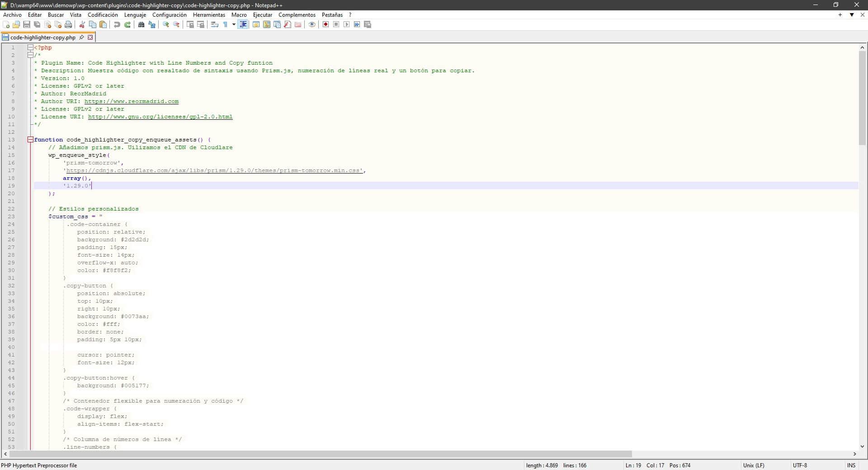Screen dimensions: 868x470
Task: Select the code-highlighter-copy.php tab
Action: coord(42,38)
